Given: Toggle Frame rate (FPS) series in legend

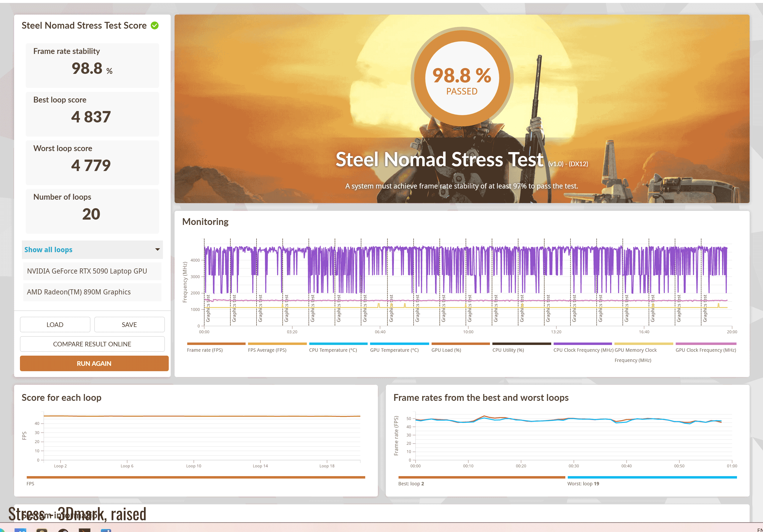Looking at the screenshot, I should pyautogui.click(x=205, y=350).
